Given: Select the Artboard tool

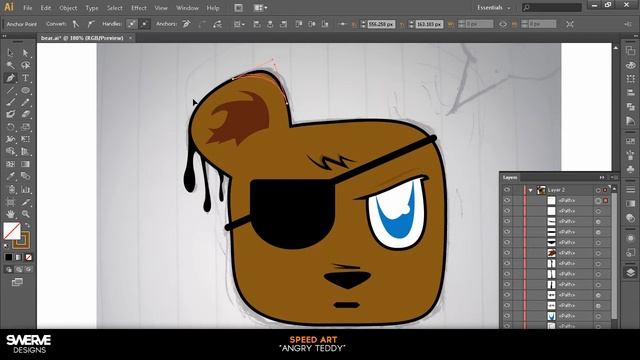Looking at the screenshot, I should [x=10, y=202].
